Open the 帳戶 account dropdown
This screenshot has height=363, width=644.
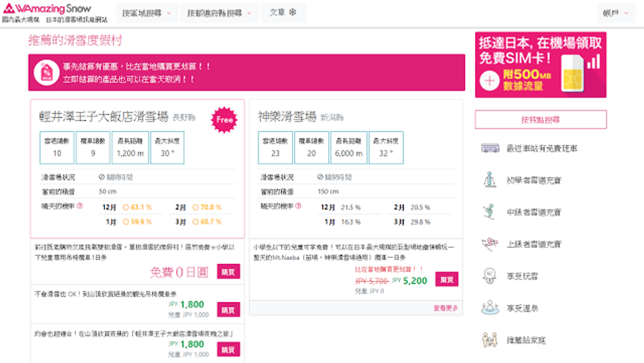click(616, 13)
